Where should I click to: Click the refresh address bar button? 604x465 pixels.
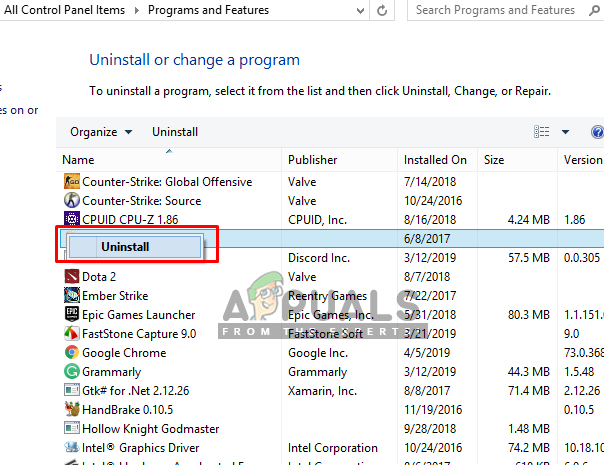pos(382,10)
